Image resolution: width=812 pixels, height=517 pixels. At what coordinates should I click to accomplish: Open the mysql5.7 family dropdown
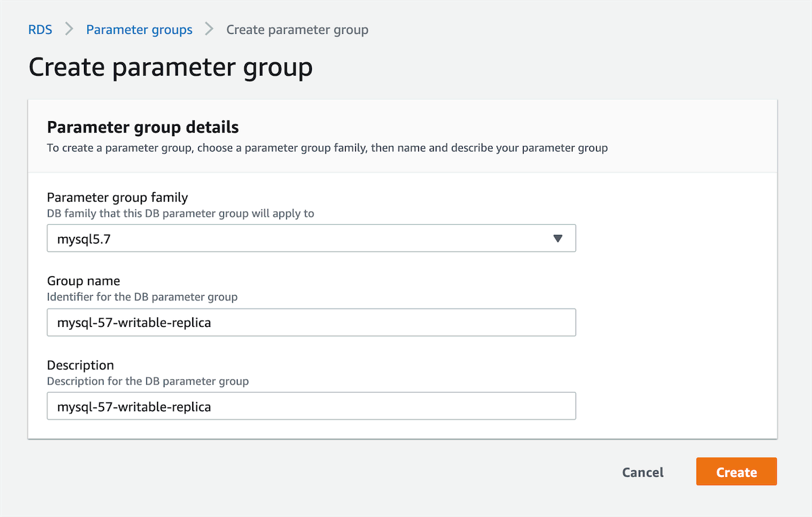click(x=311, y=238)
